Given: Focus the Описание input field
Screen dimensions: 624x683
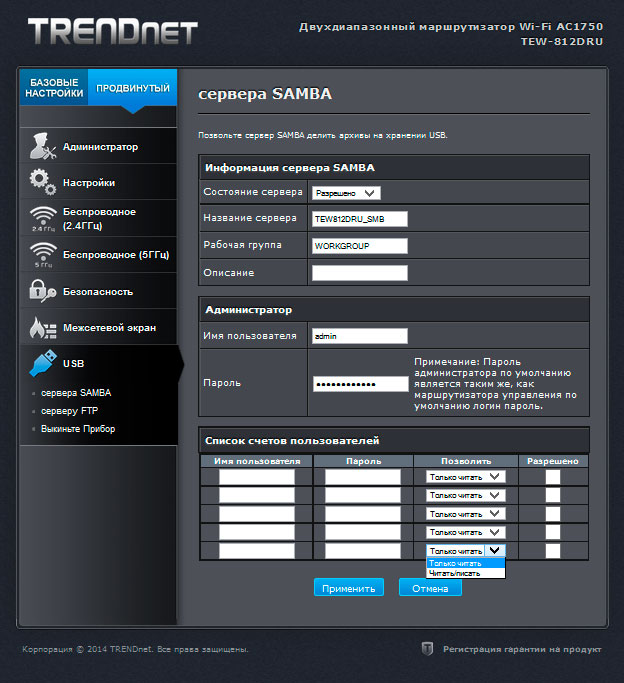Looking at the screenshot, I should (x=360, y=273).
